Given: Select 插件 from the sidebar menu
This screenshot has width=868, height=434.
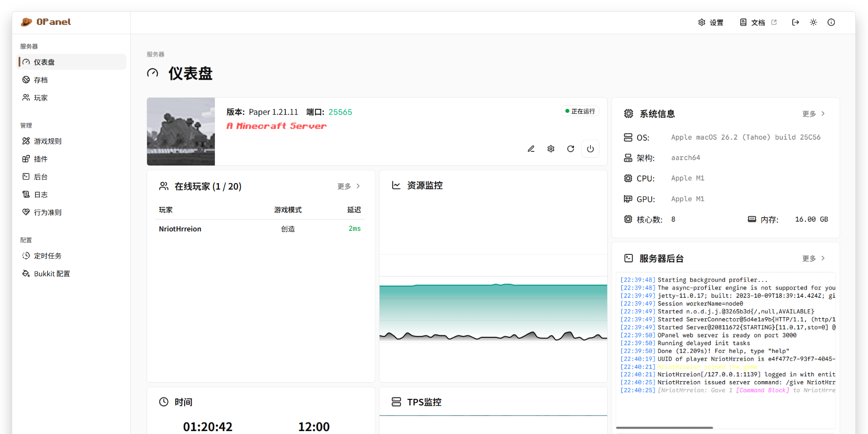Looking at the screenshot, I should click(41, 159).
